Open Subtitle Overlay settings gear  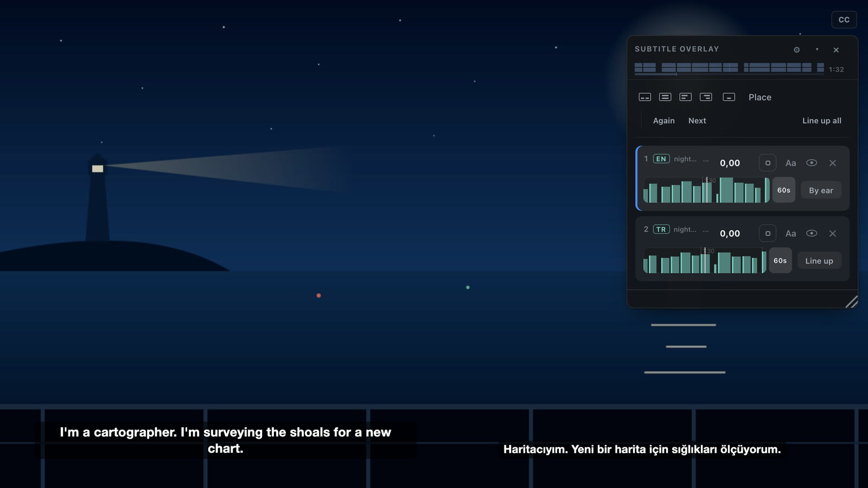point(796,50)
